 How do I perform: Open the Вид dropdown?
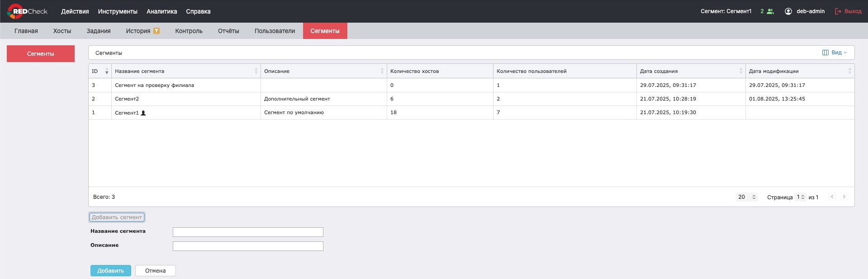[835, 53]
